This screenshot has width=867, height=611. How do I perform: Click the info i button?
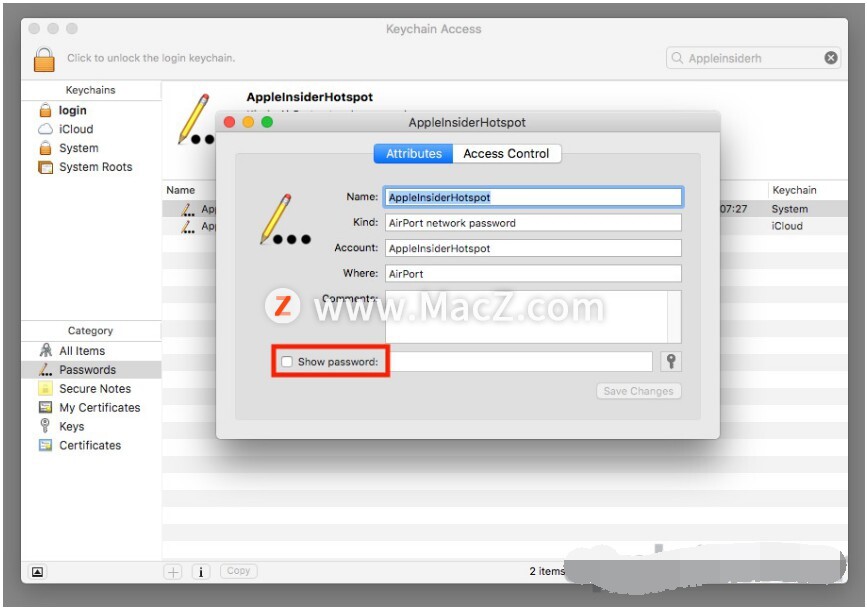201,572
